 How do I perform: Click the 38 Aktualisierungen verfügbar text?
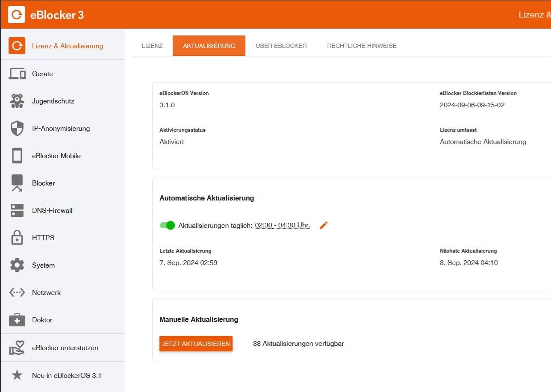(x=298, y=344)
